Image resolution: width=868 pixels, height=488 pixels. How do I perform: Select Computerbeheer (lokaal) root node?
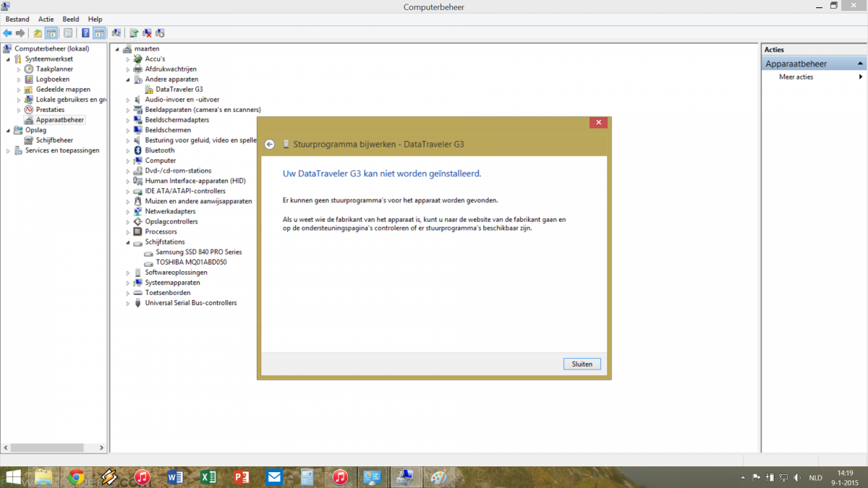coord(51,48)
